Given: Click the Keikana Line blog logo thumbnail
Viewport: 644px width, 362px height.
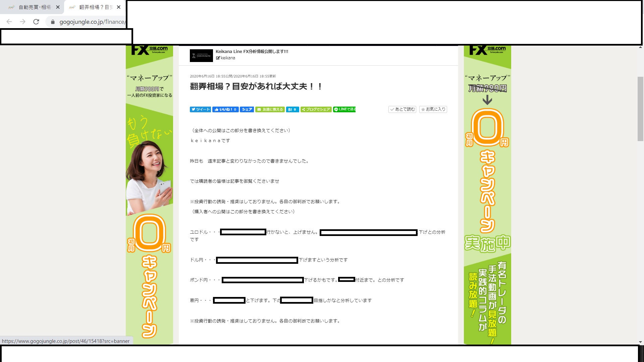Looking at the screenshot, I should [201, 56].
